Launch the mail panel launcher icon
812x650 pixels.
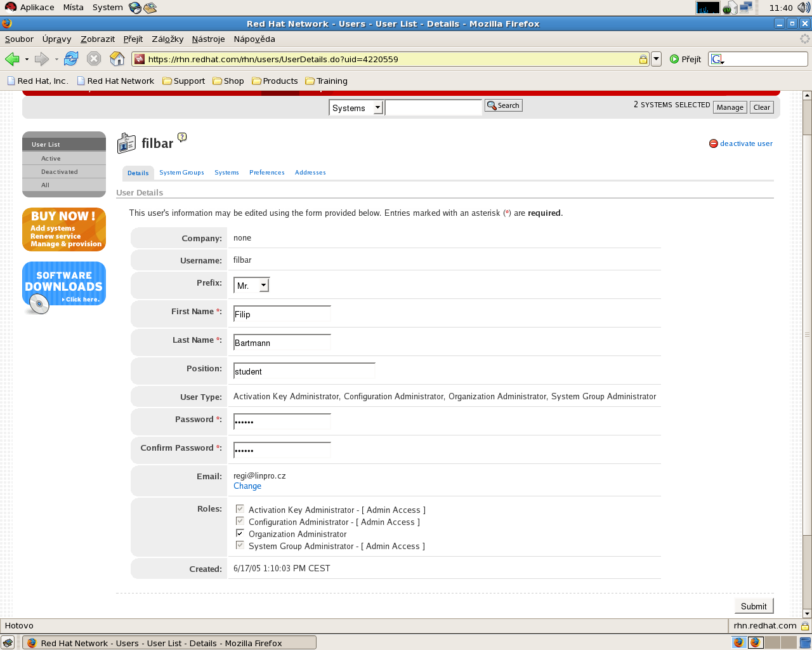click(x=150, y=8)
